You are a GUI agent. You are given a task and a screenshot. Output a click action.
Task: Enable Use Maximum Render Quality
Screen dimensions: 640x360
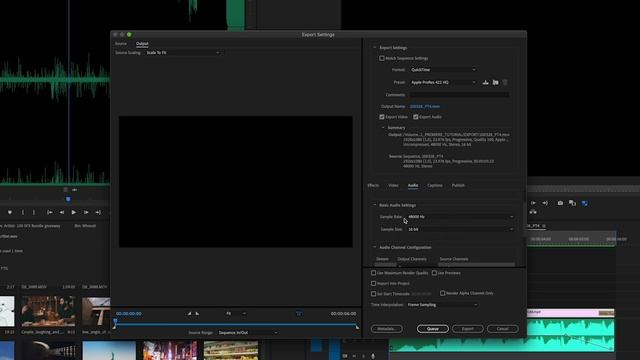(x=373, y=273)
